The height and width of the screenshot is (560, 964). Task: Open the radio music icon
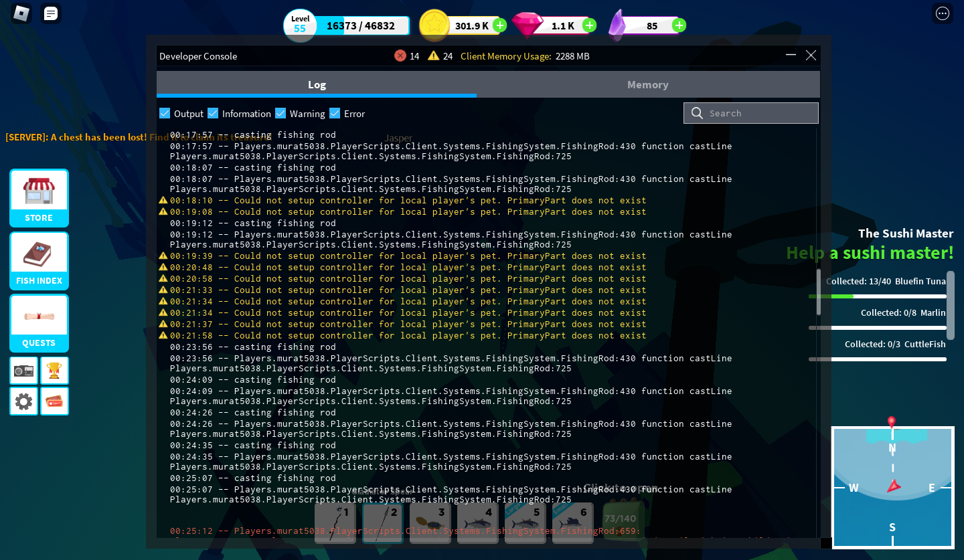pyautogui.click(x=23, y=371)
